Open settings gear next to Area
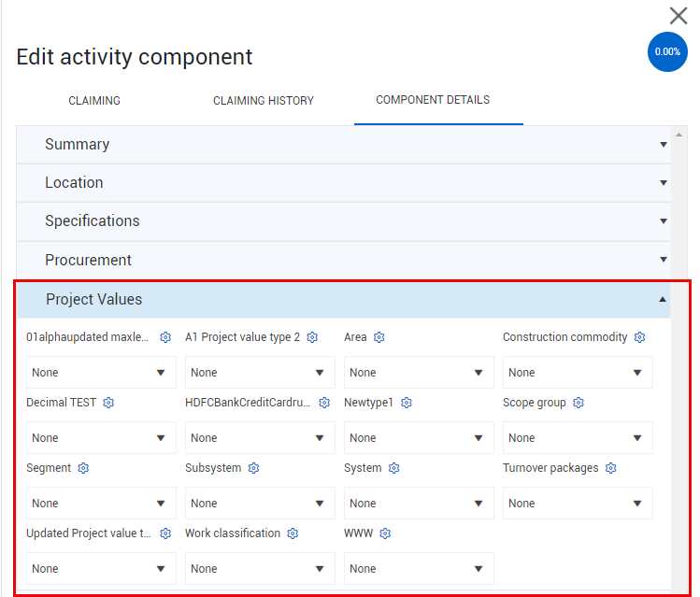The height and width of the screenshot is (597, 700). click(379, 337)
